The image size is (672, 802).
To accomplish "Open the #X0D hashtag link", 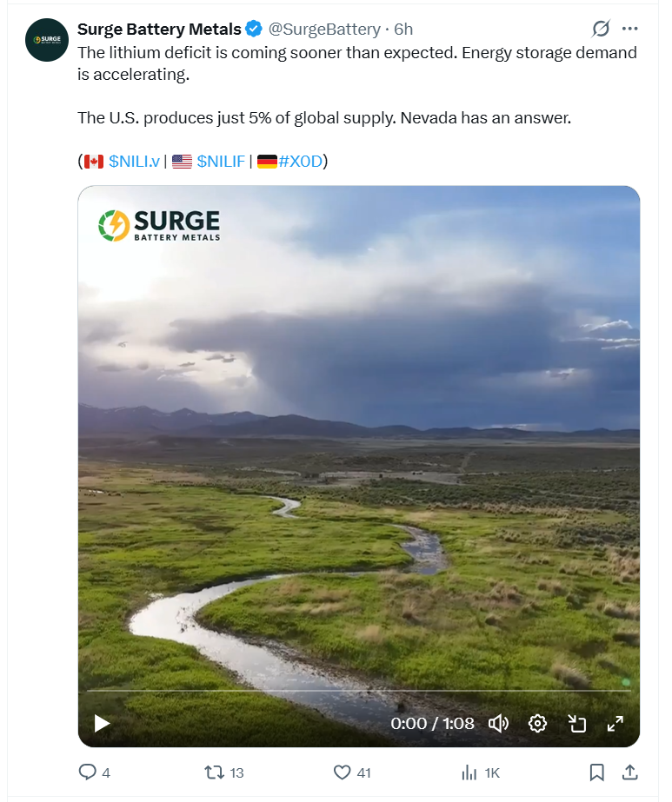I will [300, 161].
